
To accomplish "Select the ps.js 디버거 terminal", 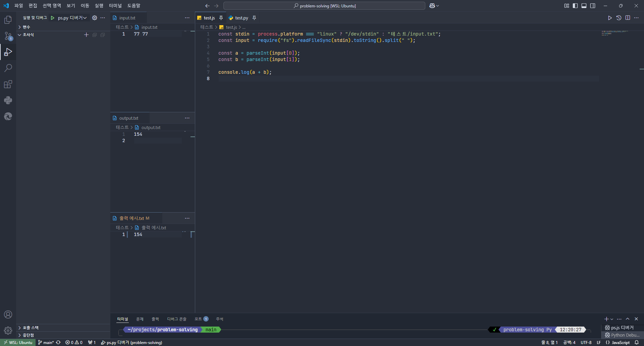I will 622,328.
